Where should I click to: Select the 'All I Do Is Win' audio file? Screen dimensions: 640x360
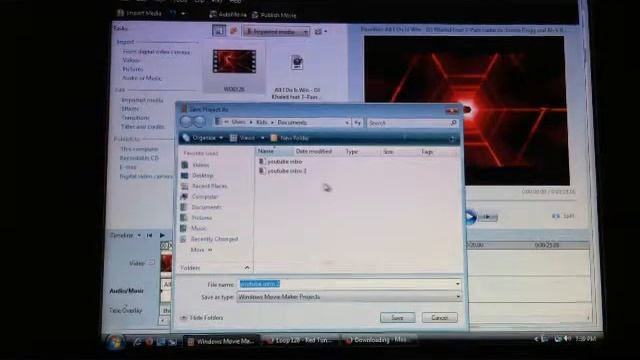[x=297, y=76]
